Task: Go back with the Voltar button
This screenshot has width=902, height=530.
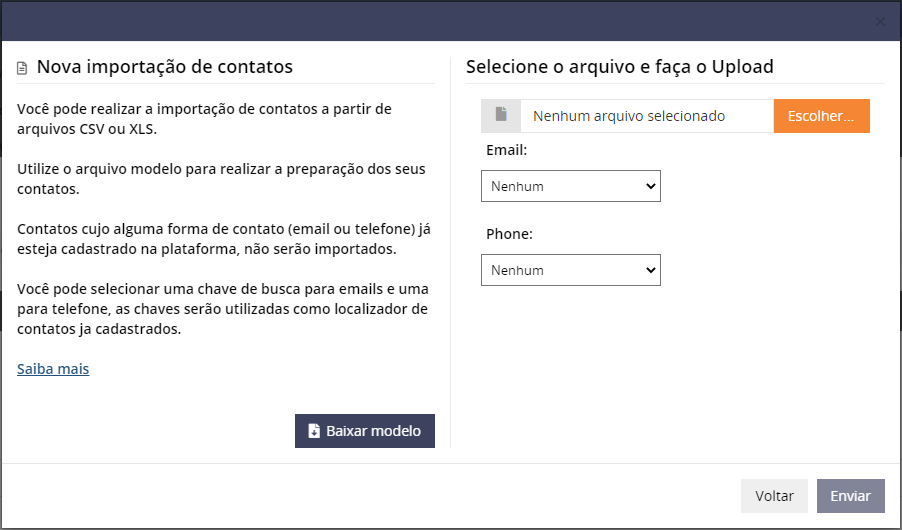Action: 774,496
